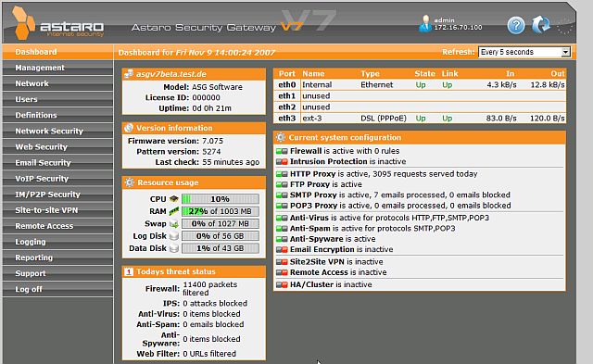
Task: Click the green FTP Proxy status indicator
Action: [x=282, y=185]
